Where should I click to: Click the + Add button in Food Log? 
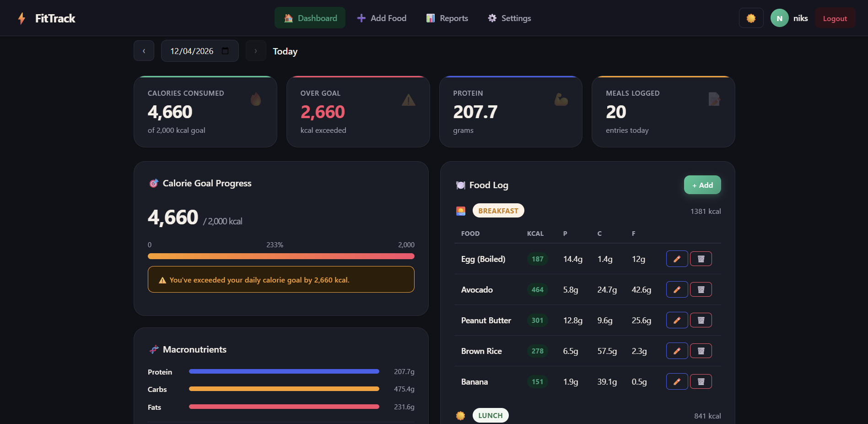[x=702, y=185]
